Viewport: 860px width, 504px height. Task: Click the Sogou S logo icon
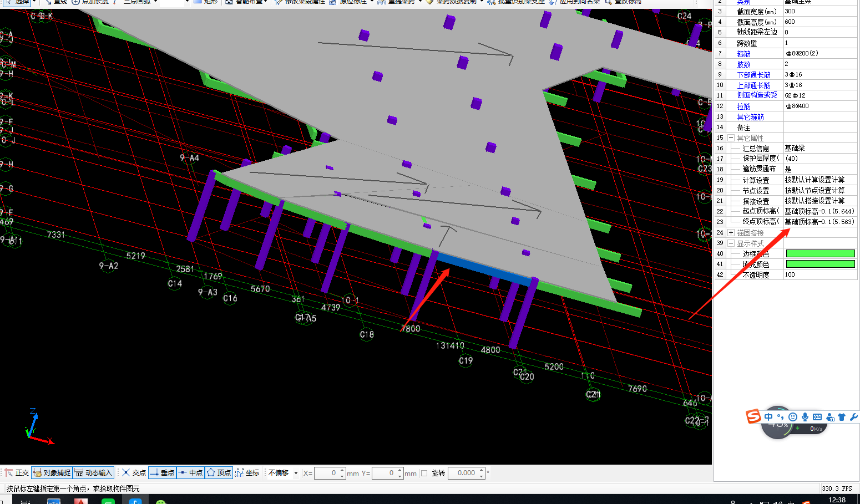pyautogui.click(x=753, y=416)
